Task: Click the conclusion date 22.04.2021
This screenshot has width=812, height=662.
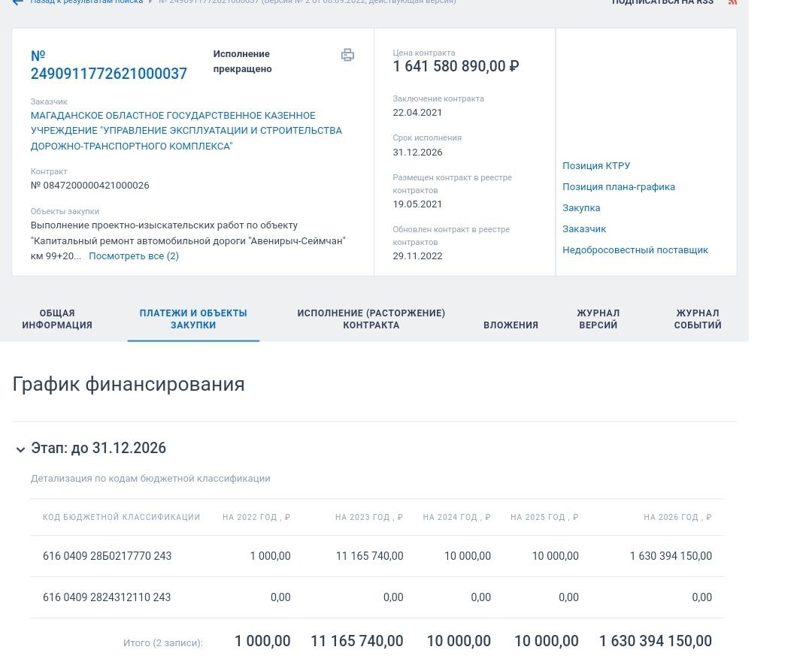Action: point(417,112)
